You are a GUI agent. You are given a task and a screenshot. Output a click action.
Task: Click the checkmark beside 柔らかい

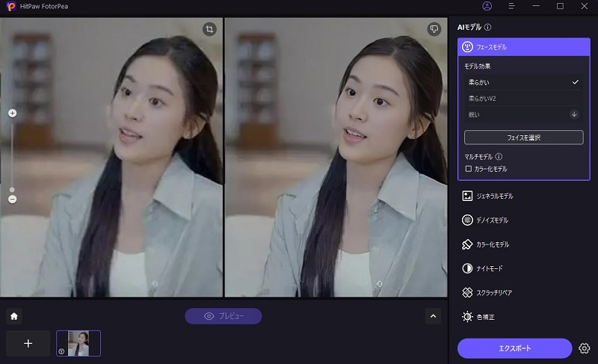575,82
